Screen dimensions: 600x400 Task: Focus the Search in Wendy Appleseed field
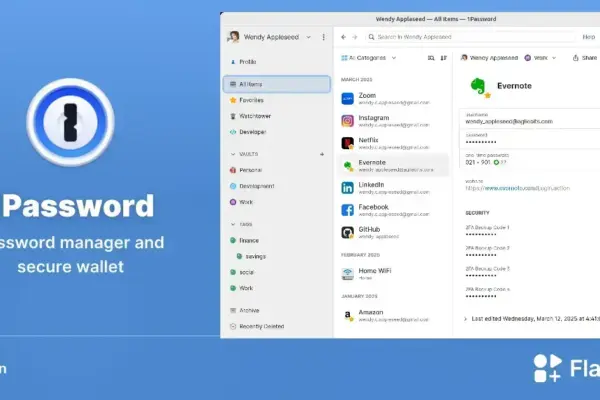(x=470, y=37)
